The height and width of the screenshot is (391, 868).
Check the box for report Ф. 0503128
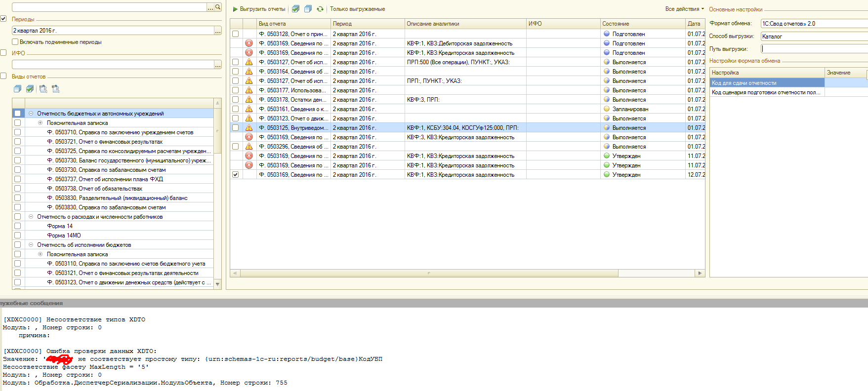coord(236,34)
